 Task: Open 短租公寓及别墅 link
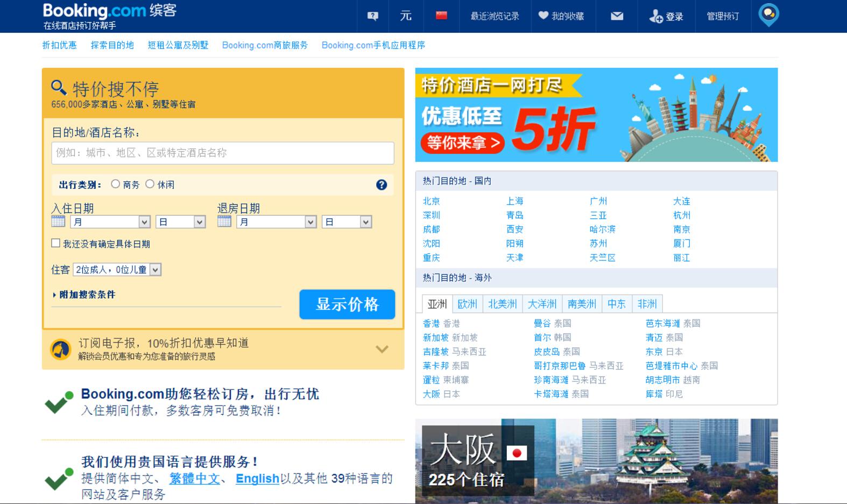pos(178,45)
